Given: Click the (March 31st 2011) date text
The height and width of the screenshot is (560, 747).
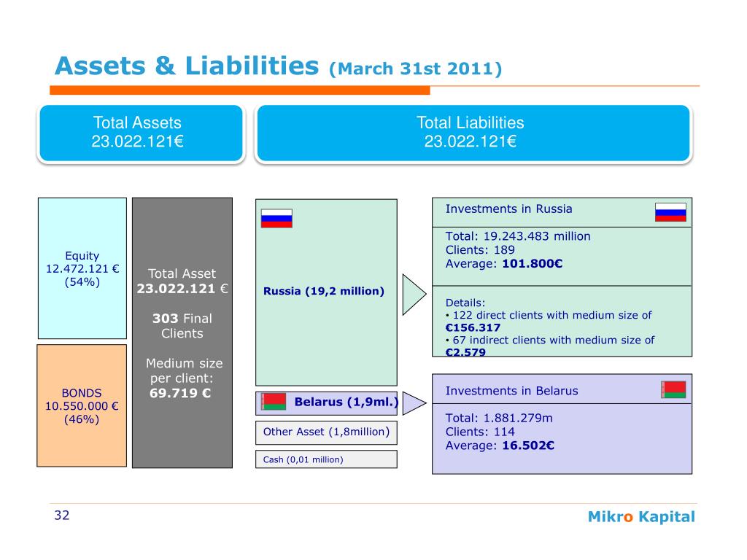Looking at the screenshot, I should 415,69.
